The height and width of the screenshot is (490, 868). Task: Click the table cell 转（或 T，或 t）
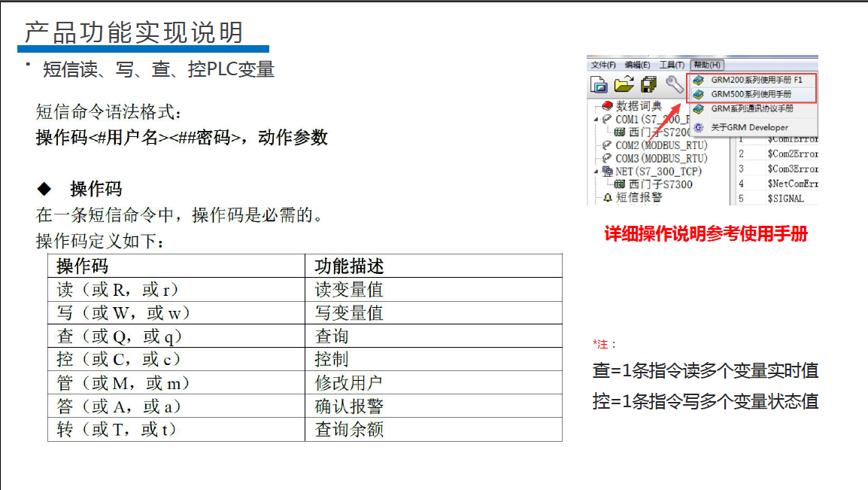click(176, 429)
